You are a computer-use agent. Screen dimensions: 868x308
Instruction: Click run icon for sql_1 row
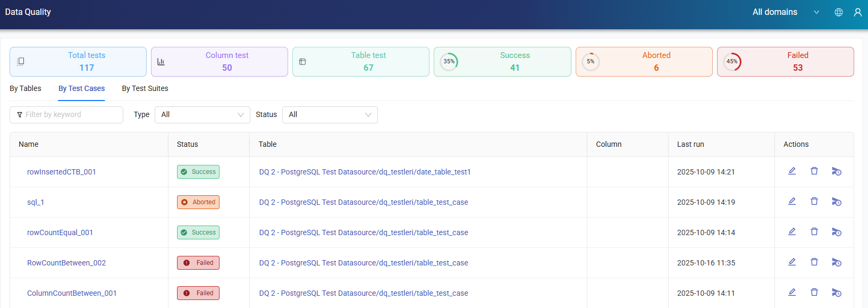836,202
